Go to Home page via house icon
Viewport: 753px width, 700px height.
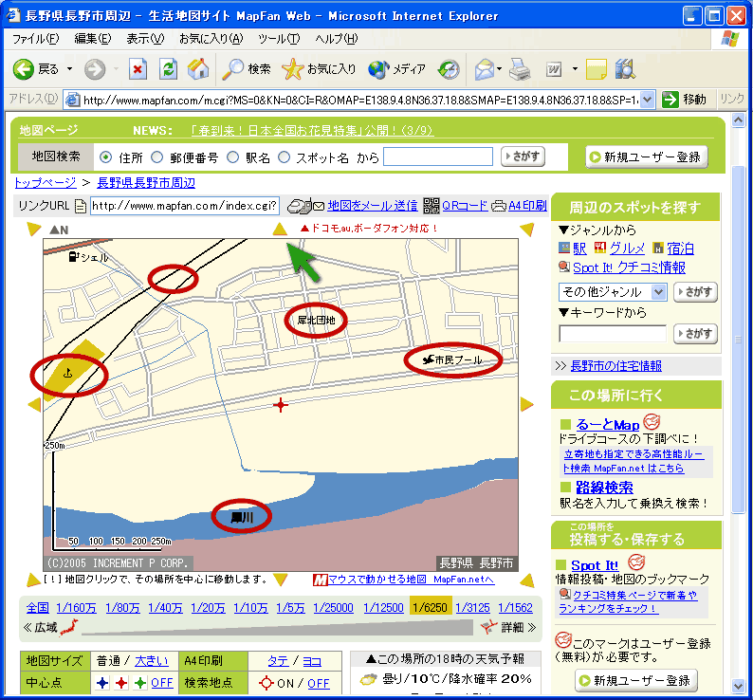click(x=198, y=69)
